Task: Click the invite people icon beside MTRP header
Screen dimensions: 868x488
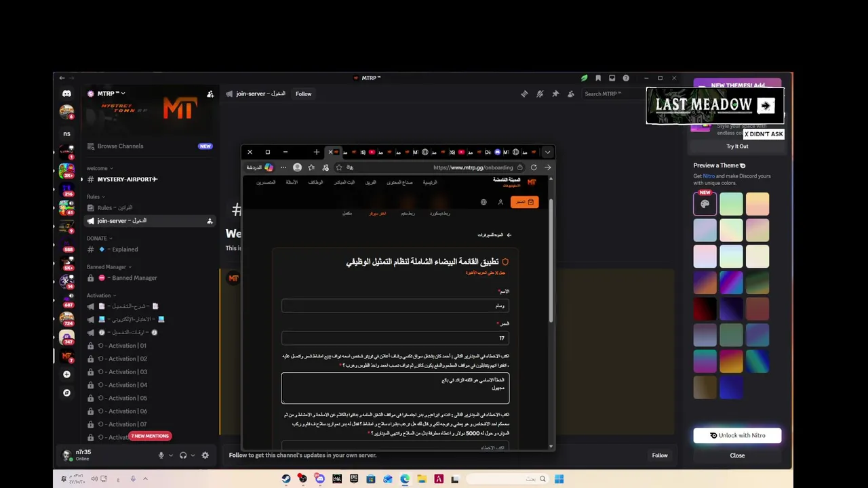Action: click(x=210, y=94)
